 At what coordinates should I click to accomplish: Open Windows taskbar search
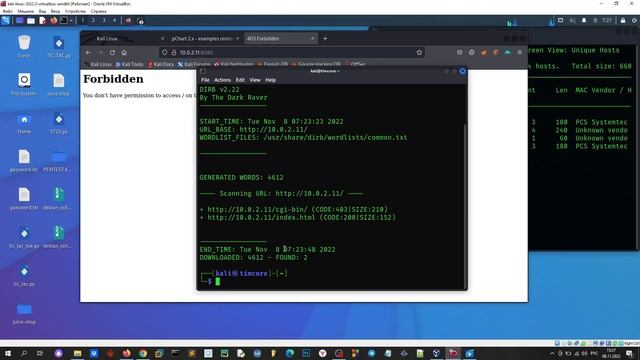coord(24,353)
